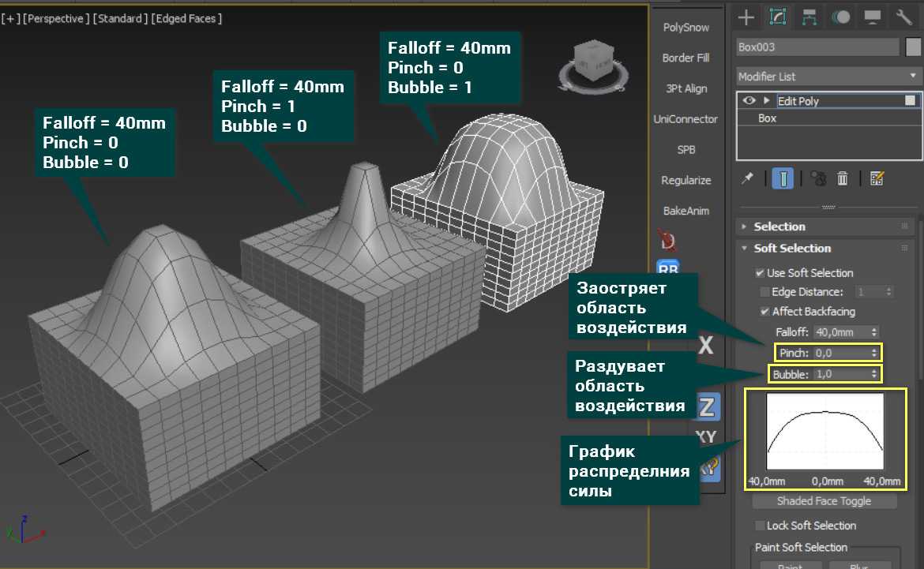Expand the Selection rollout
Image resolution: width=924 pixels, height=569 pixels.
pos(779,226)
